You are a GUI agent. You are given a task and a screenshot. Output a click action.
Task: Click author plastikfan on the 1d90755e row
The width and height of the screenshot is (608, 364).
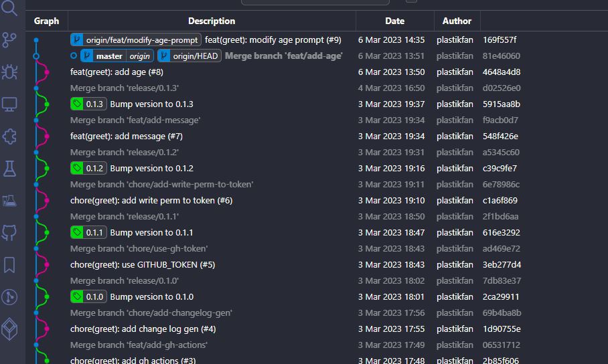[x=455, y=329]
